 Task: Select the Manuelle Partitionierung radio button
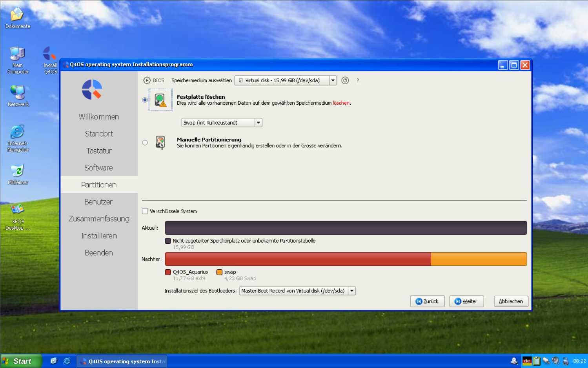tap(145, 142)
